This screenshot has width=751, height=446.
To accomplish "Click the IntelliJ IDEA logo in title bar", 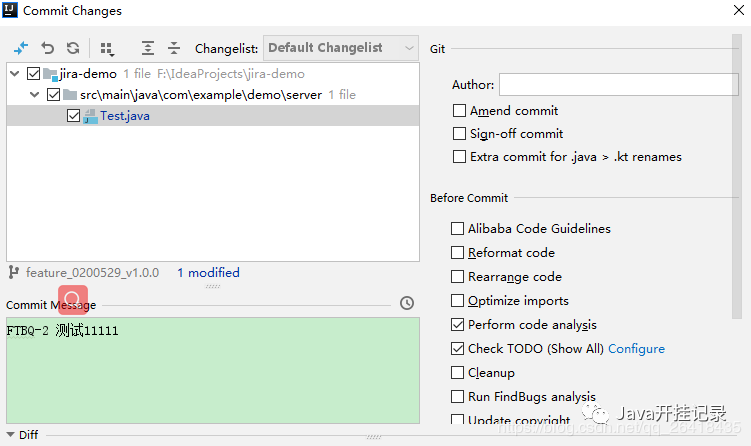I will tap(11, 11).
